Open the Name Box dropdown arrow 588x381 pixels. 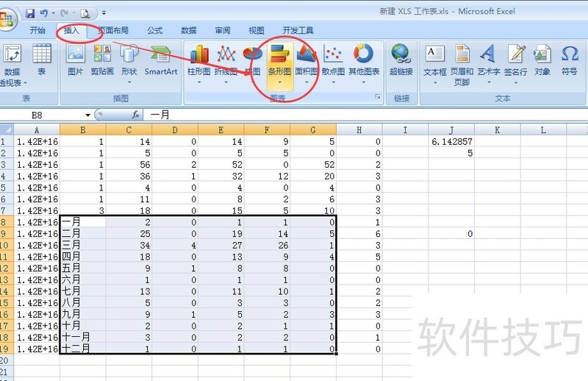click(x=87, y=115)
